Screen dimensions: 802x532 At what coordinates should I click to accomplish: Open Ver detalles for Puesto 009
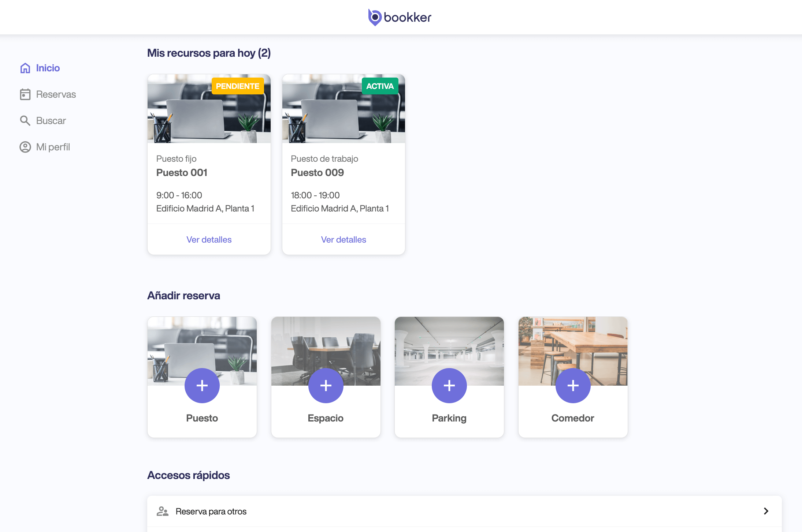click(x=344, y=240)
